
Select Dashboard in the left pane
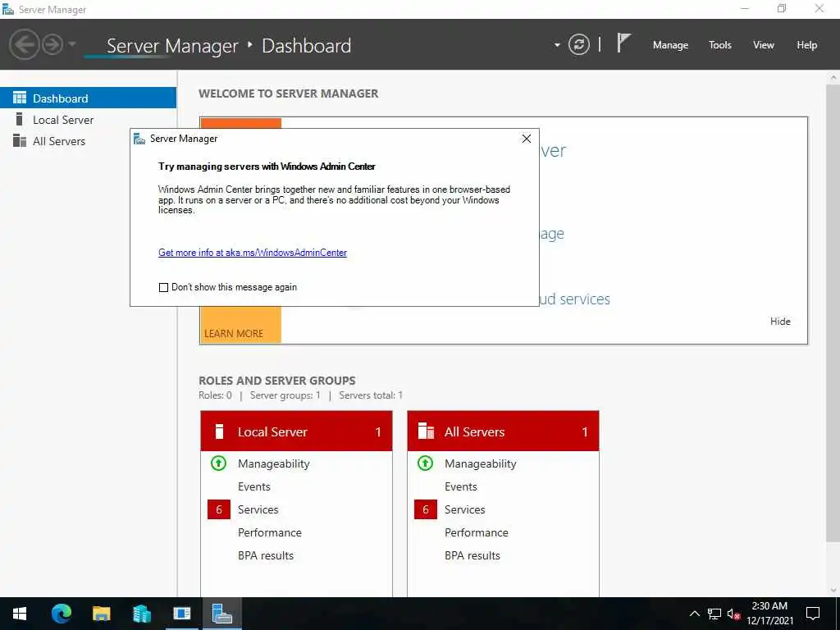pos(88,98)
